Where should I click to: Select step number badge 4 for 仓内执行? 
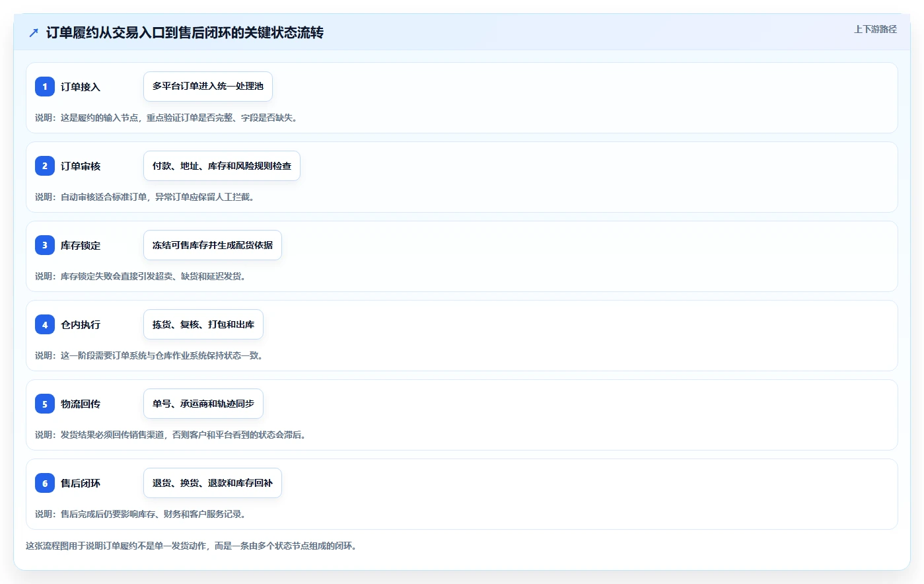(45, 324)
